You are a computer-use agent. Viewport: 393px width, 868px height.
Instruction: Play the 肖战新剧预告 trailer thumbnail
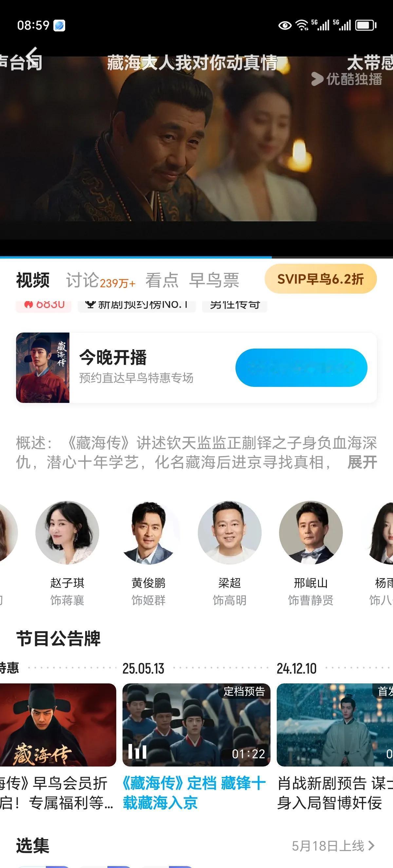[335, 725]
